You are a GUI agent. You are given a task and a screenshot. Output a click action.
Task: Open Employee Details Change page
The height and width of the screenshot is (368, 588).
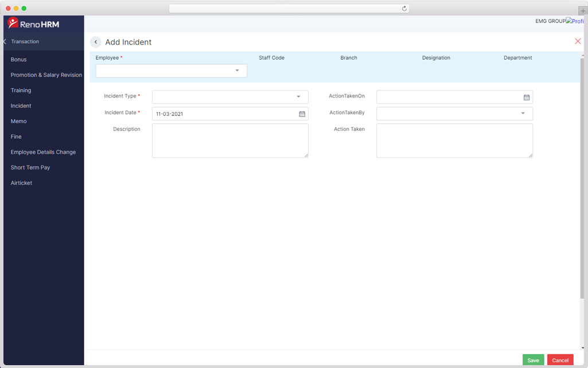[43, 152]
